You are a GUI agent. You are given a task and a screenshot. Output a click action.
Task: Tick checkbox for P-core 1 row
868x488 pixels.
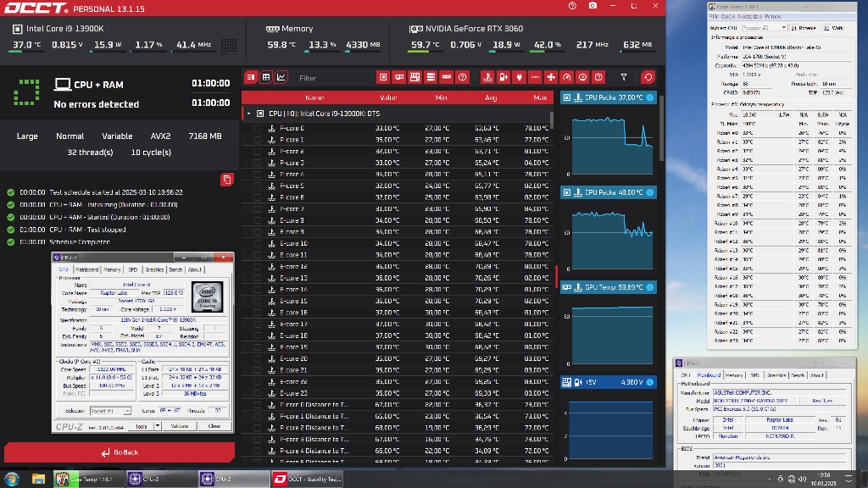click(257, 140)
